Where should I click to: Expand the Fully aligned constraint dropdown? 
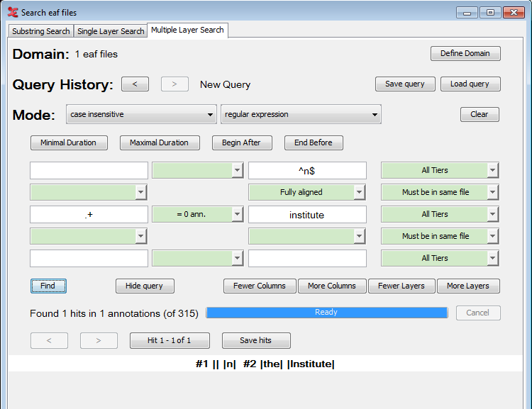click(x=306, y=192)
